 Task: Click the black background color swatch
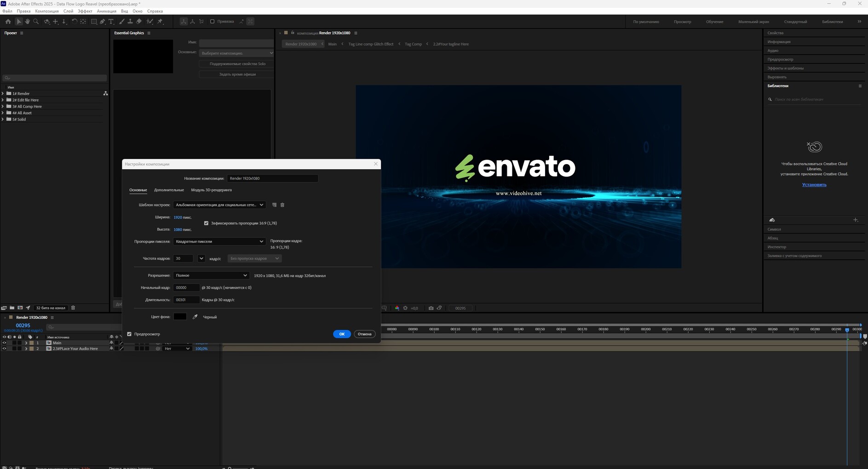[180, 317]
